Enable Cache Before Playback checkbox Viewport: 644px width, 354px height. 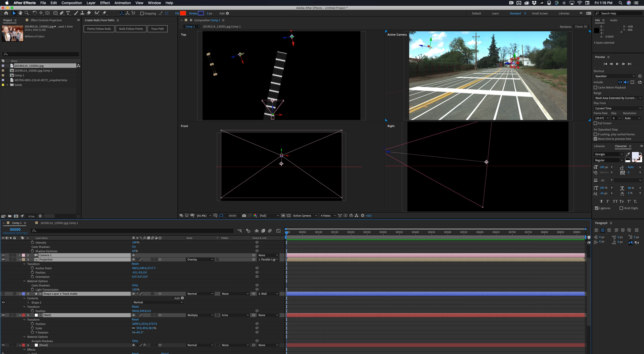(x=595, y=87)
